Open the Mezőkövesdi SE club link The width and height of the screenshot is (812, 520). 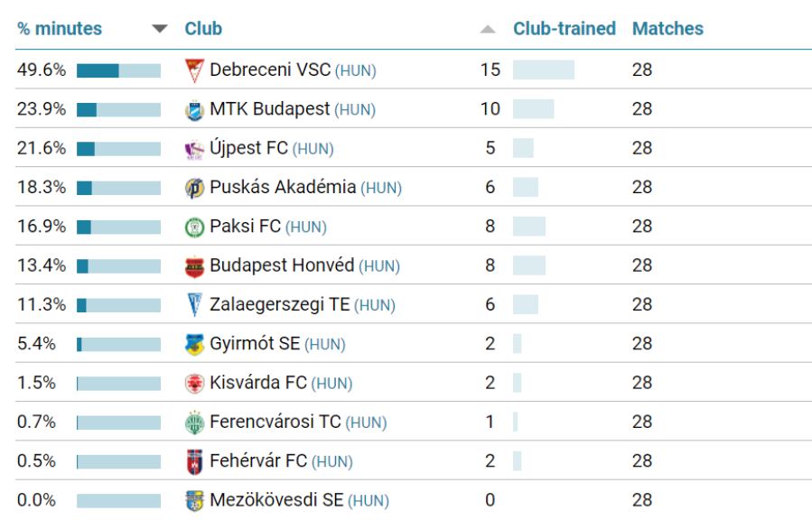(x=276, y=500)
